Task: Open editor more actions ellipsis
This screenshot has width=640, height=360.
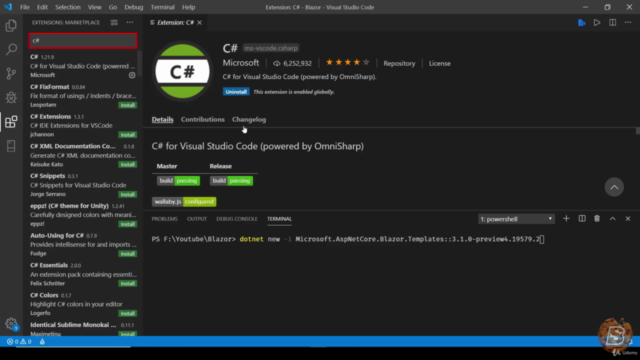Action: (628, 22)
